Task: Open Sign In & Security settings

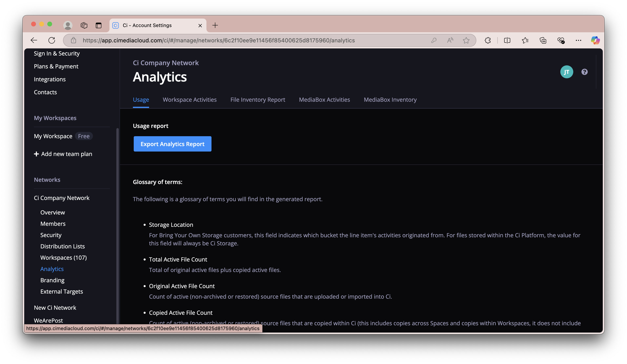Action: (57, 53)
